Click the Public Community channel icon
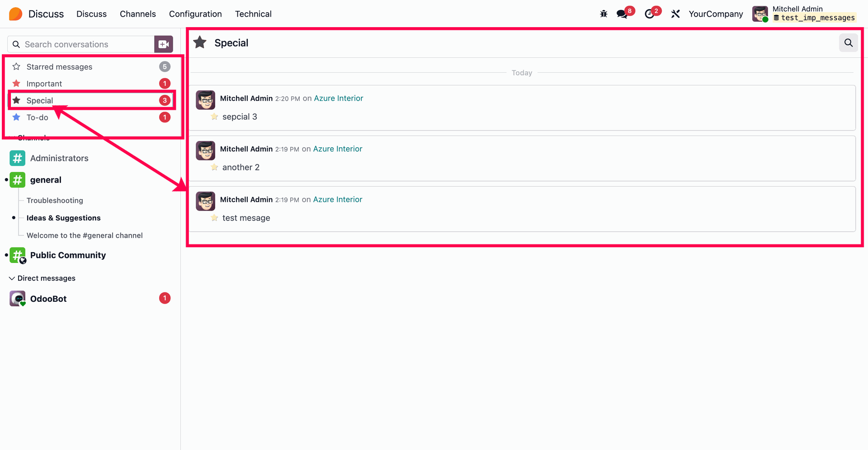Viewport: 868px width, 450px height. [x=18, y=255]
